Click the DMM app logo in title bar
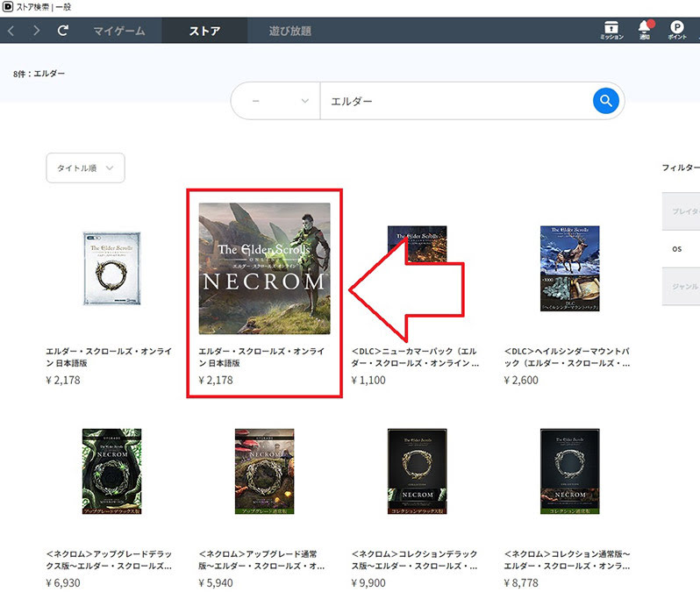 point(8,7)
